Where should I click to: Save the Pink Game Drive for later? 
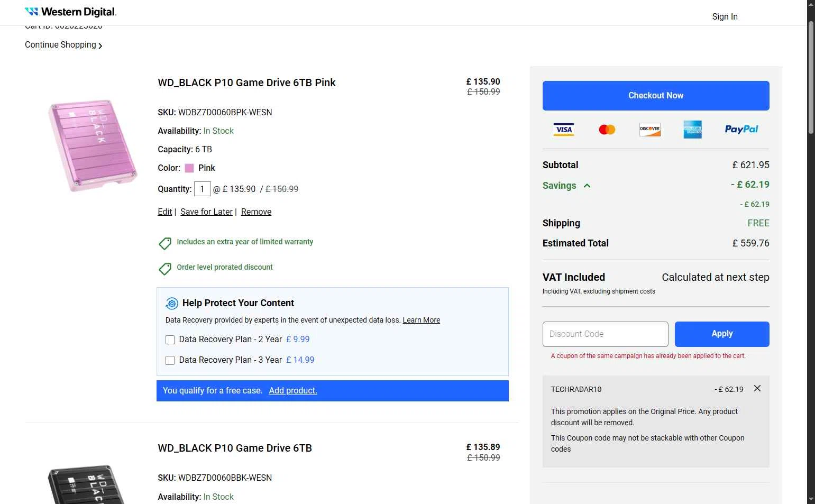(x=206, y=212)
